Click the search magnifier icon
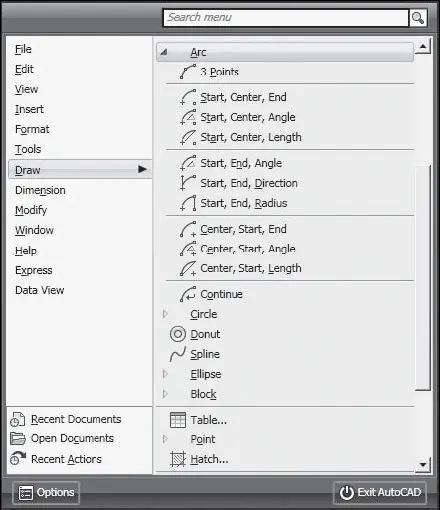 coord(418,18)
